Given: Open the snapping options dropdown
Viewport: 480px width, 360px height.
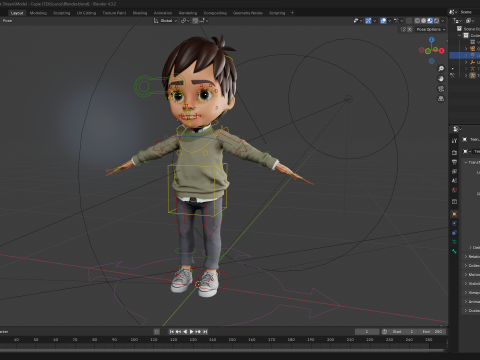Looking at the screenshot, I should (x=204, y=21).
